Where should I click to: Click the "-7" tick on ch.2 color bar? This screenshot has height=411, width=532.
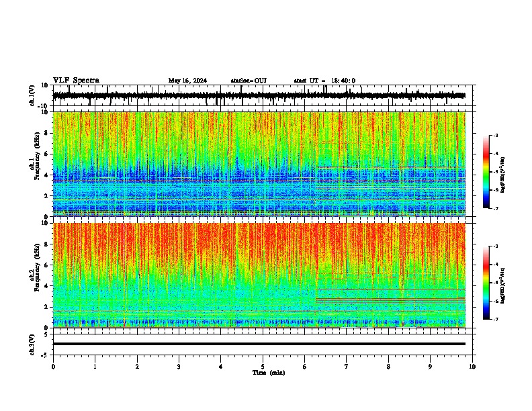(496, 320)
